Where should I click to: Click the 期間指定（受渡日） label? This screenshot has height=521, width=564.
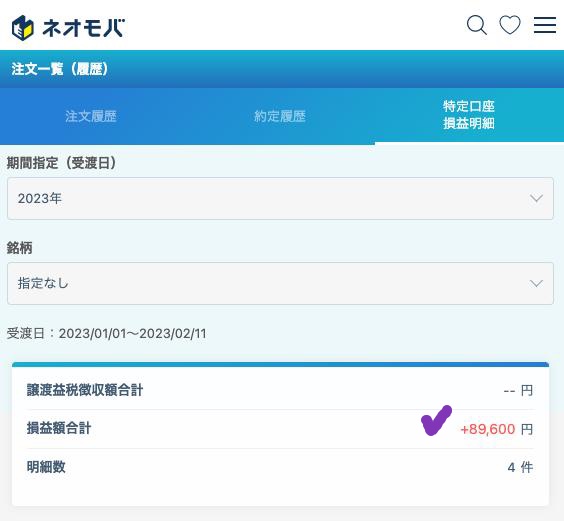(62, 163)
